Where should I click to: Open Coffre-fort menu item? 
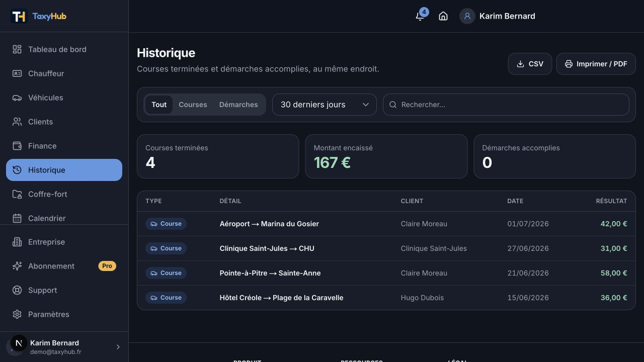pos(64,194)
